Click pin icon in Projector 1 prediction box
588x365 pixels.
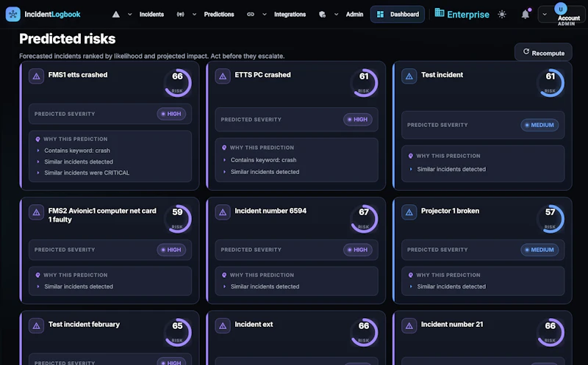click(410, 275)
